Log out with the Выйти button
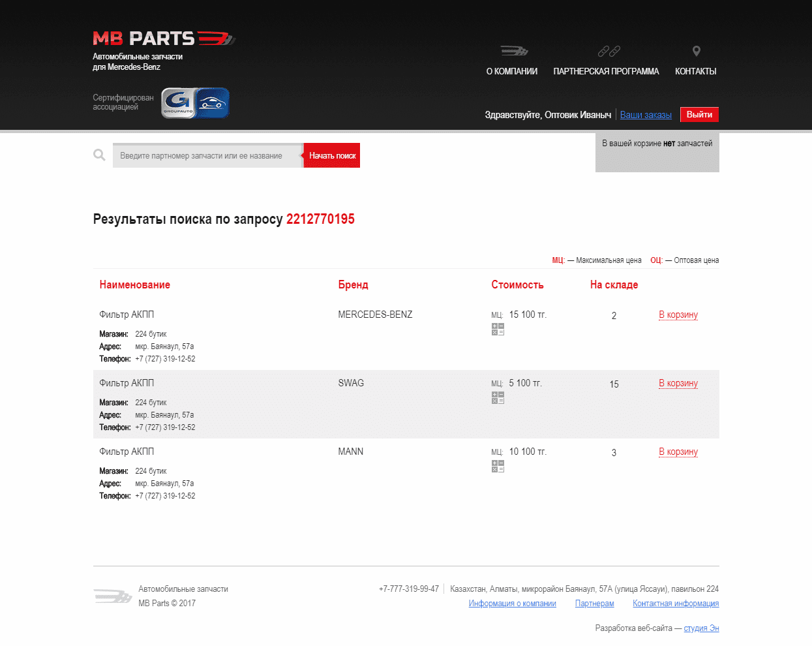The image size is (812, 646). click(x=699, y=114)
